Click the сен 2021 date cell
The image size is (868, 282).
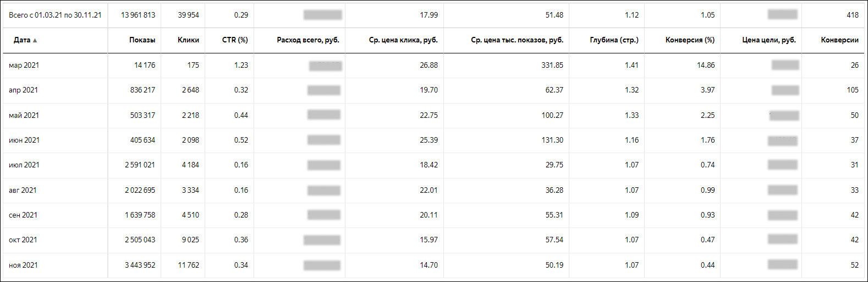(23, 215)
